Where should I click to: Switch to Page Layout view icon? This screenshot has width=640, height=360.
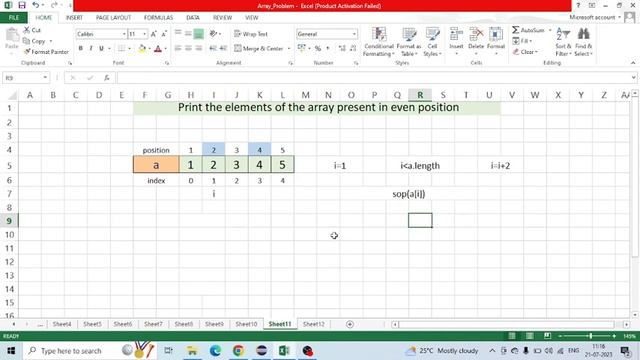click(529, 336)
